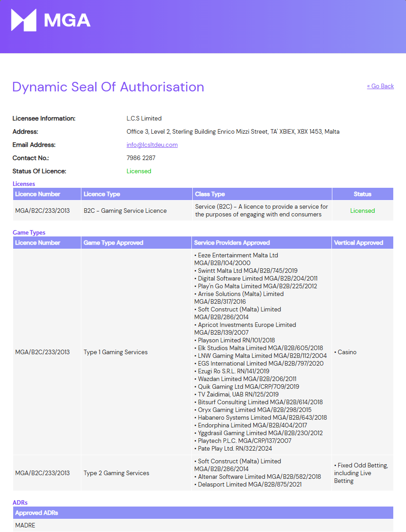Click the Licence Type column header
This screenshot has width=406, height=532.
coord(102,194)
